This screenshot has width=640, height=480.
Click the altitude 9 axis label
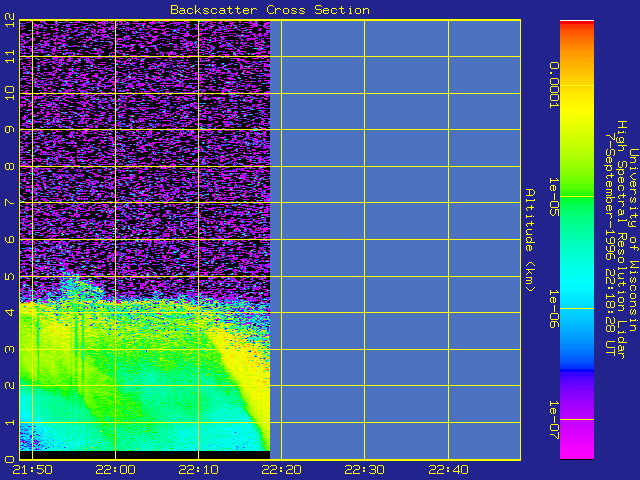pos(10,129)
